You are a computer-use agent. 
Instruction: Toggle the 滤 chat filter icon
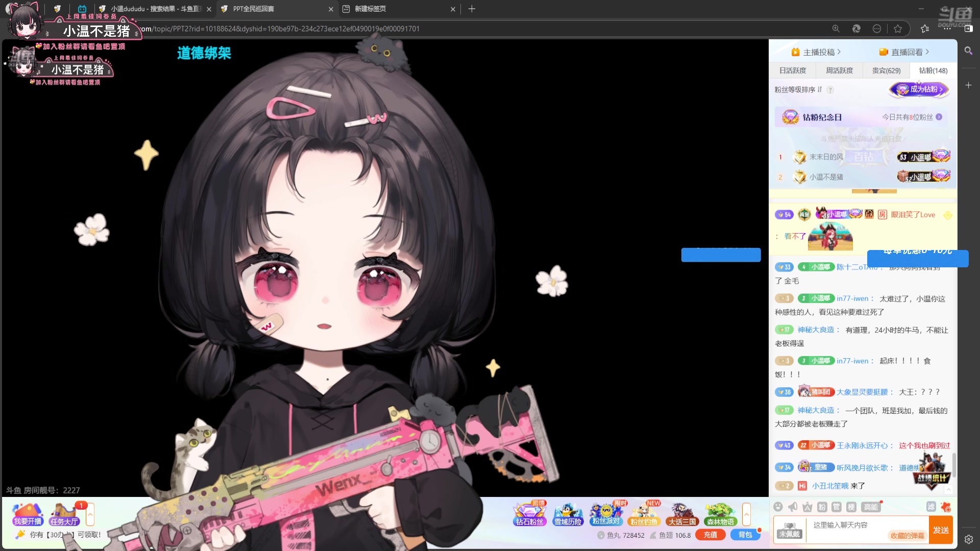(x=931, y=507)
